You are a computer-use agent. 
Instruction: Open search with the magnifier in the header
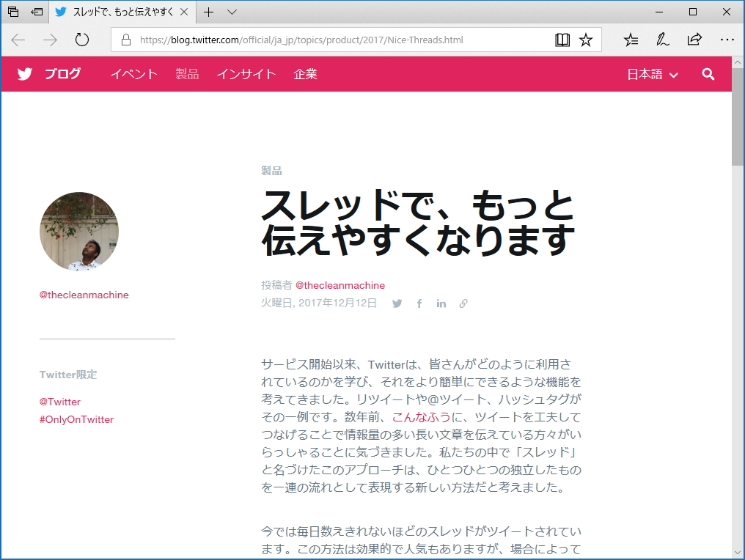708,74
